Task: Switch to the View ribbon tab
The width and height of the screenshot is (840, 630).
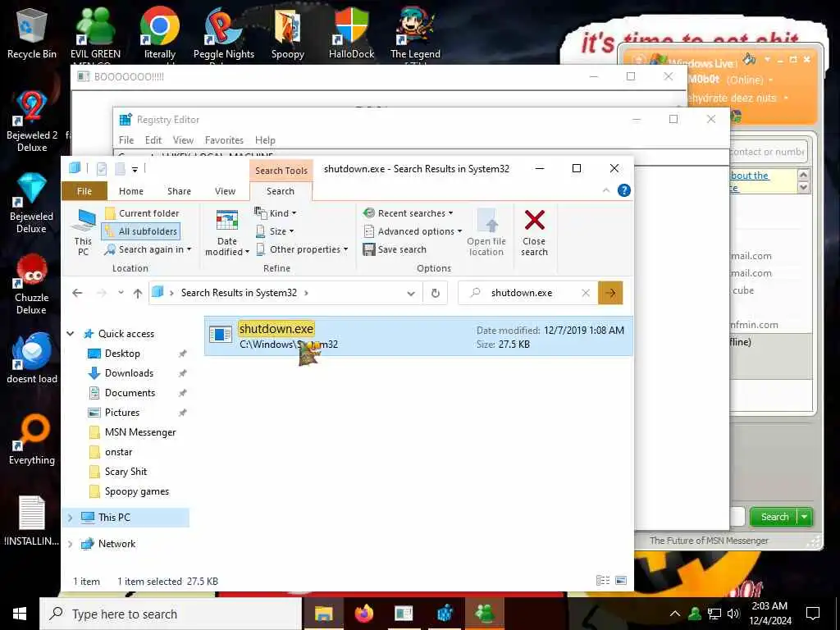Action: (225, 191)
